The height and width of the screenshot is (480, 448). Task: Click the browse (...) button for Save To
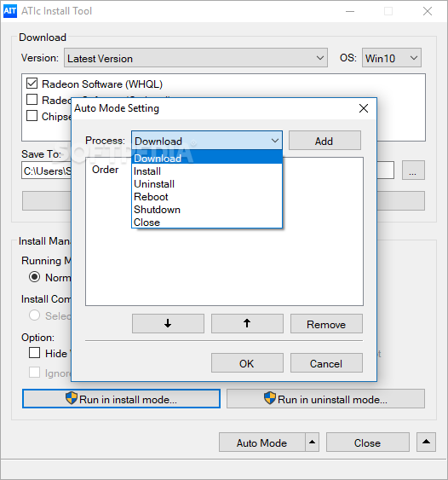(x=413, y=170)
